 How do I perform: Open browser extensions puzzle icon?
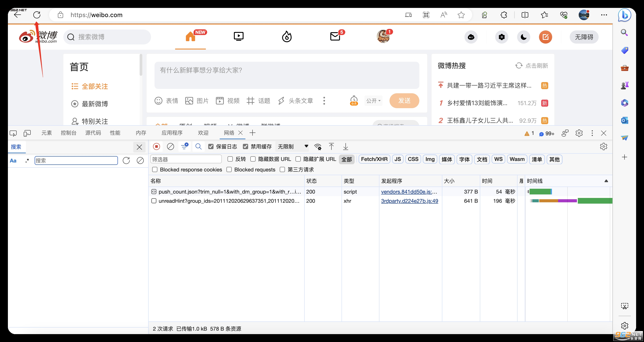504,15
